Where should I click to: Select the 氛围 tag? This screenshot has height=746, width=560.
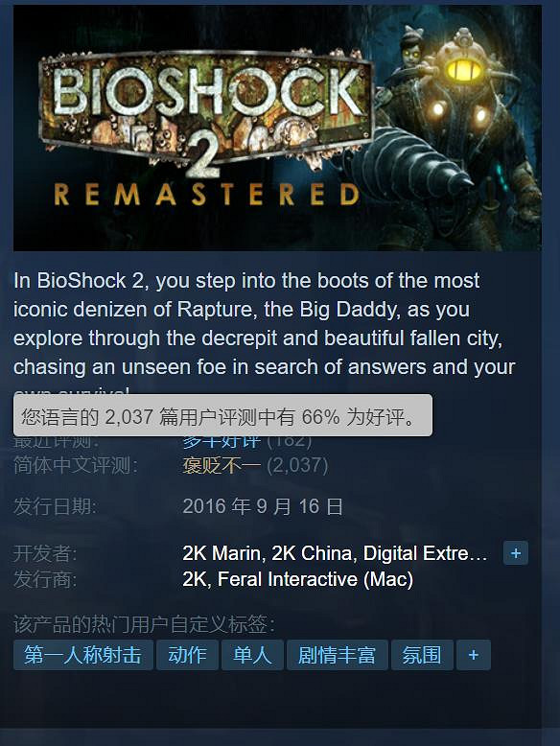coord(422,655)
